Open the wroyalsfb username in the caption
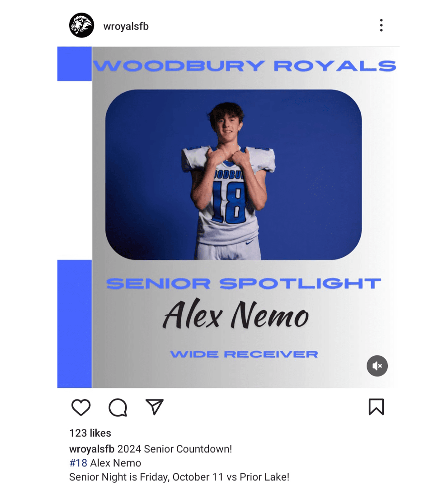 tap(92, 449)
